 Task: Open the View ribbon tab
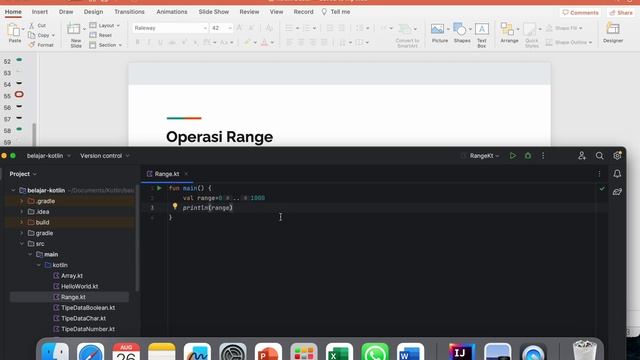[x=276, y=12]
